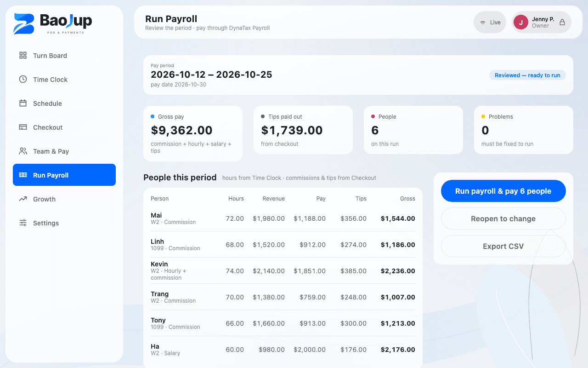
Task: Click Mai's tips $356.00
Action: (x=354, y=218)
